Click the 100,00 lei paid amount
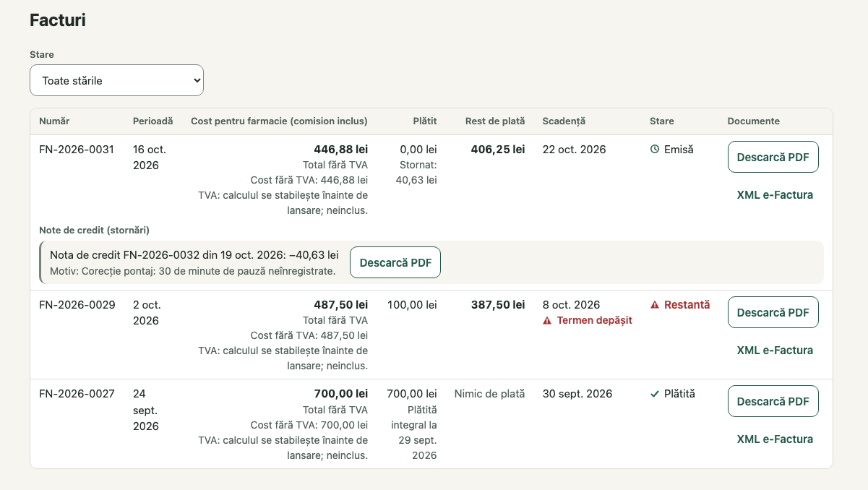 (413, 305)
